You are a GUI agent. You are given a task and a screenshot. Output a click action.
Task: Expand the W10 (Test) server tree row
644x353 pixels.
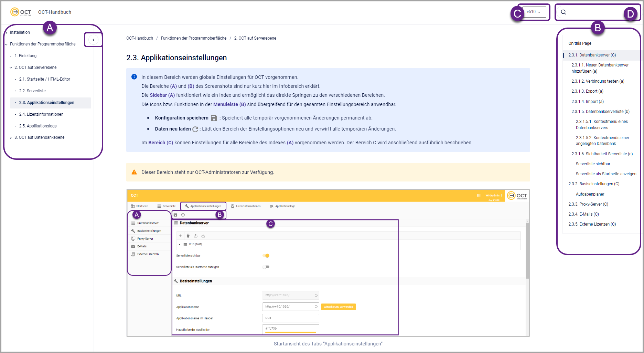[x=180, y=245]
